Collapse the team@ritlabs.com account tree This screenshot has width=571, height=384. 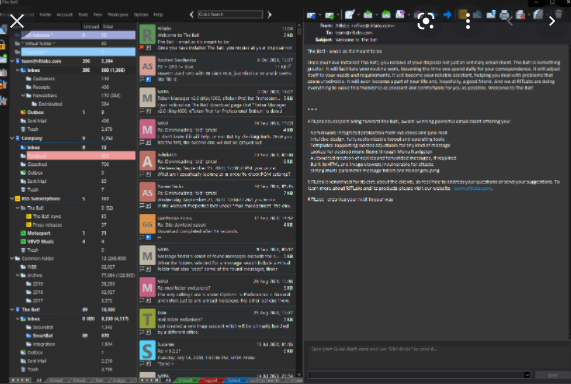12,61
